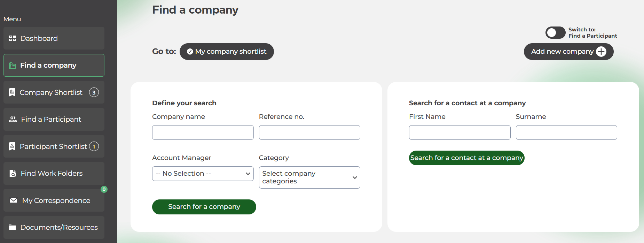
Task: Click the Company Shortlist bookmark icon
Action: 12,92
